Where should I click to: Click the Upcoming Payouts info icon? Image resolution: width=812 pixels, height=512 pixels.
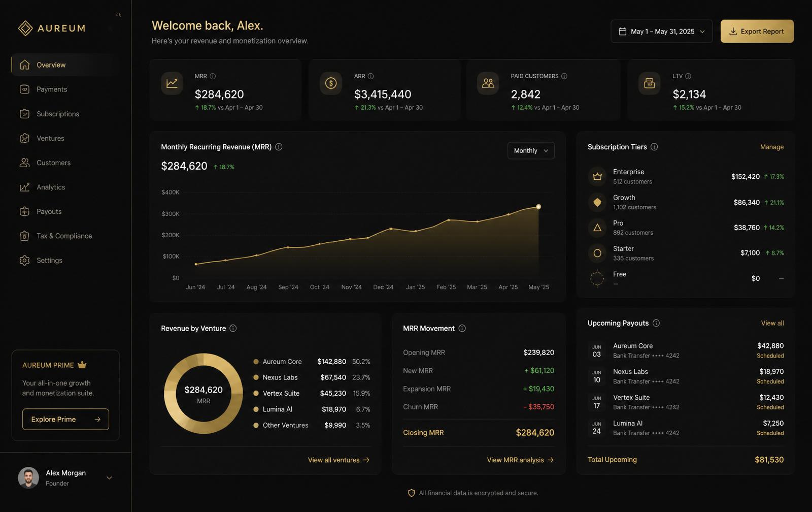656,323
